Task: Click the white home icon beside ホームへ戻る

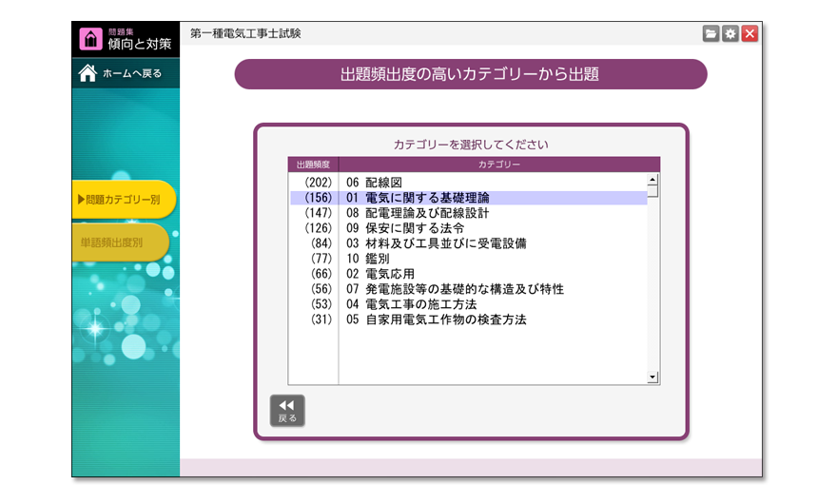Action: [x=88, y=73]
